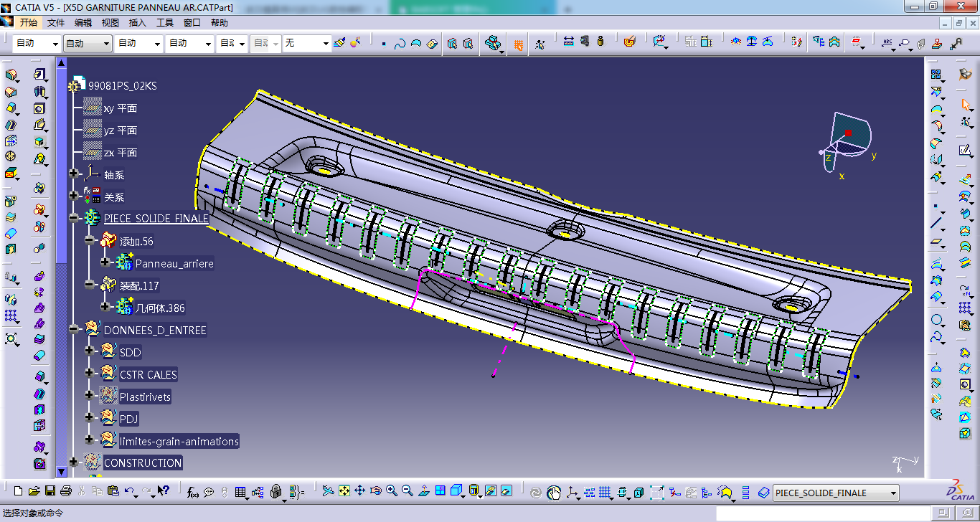Click the Paste clipboard icon
Screen dimensions: 980x522
113,491
